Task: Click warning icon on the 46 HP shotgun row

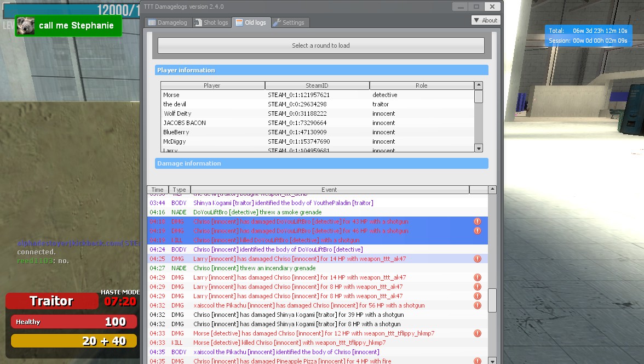Action: coord(478,231)
